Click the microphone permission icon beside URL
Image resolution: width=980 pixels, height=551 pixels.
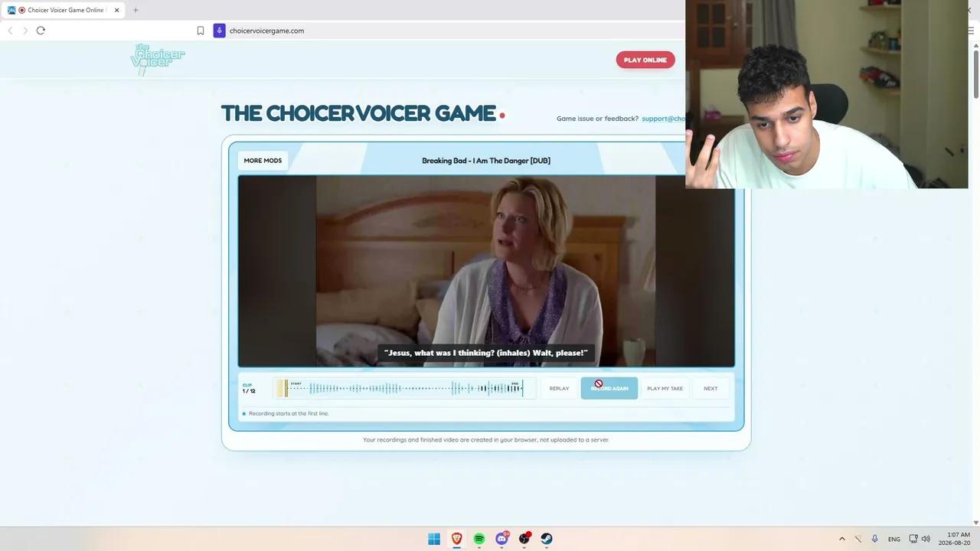coord(219,31)
